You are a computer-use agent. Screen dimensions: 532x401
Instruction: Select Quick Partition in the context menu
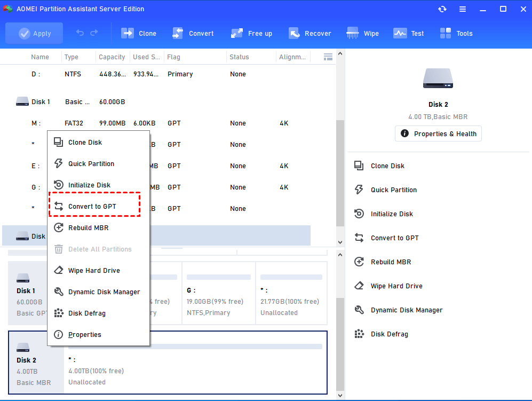98,164
